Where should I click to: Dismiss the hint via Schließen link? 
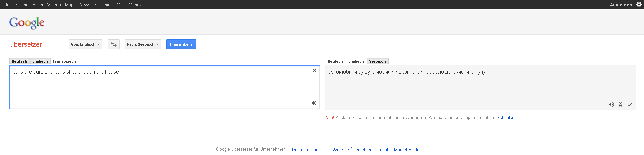pos(507,117)
